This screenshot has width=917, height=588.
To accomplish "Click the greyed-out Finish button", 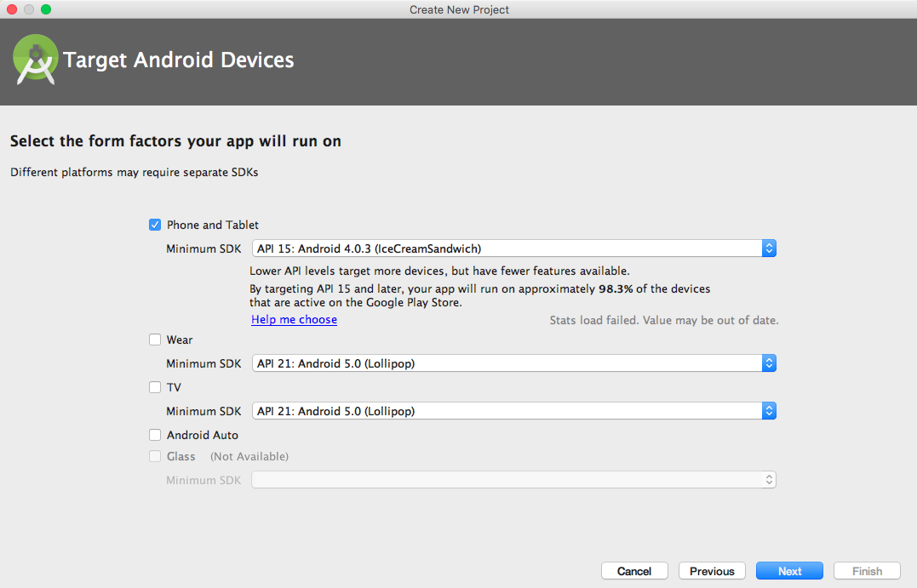I will tap(867, 571).
